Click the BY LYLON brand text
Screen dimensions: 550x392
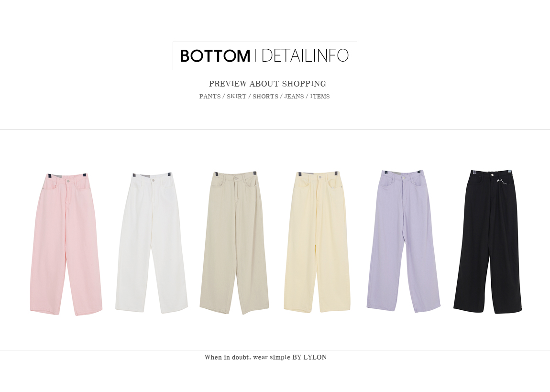pos(309,357)
